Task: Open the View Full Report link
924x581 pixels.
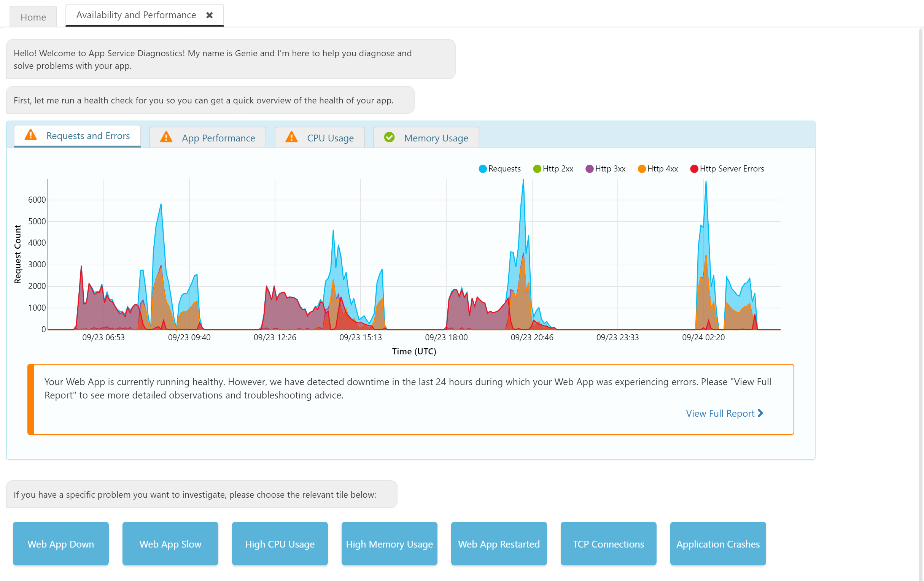Action: pyautogui.click(x=720, y=413)
